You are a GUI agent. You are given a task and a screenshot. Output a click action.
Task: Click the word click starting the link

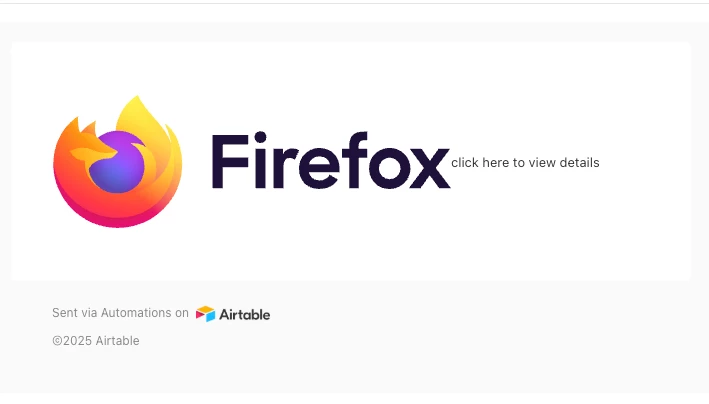[x=465, y=162]
